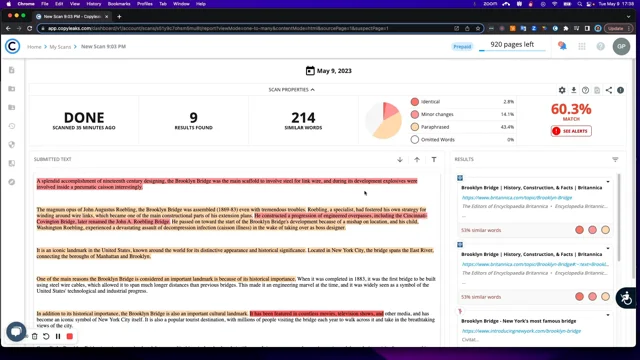
Task: Open the help question mark in header
Action: (x=600, y=47)
